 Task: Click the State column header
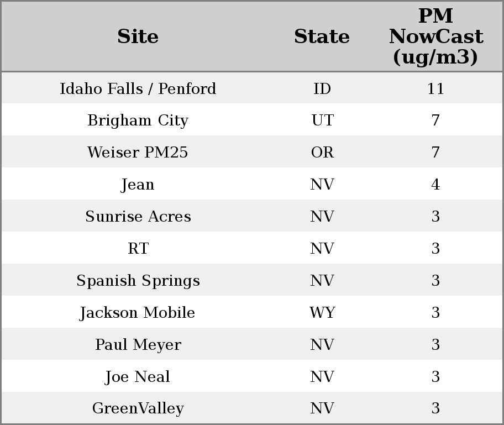pos(322,37)
